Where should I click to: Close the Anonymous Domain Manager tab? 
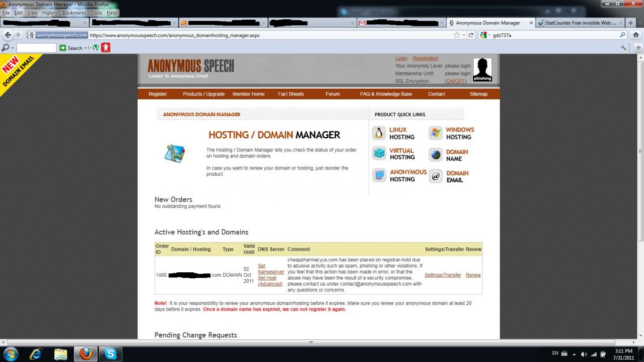tap(530, 23)
